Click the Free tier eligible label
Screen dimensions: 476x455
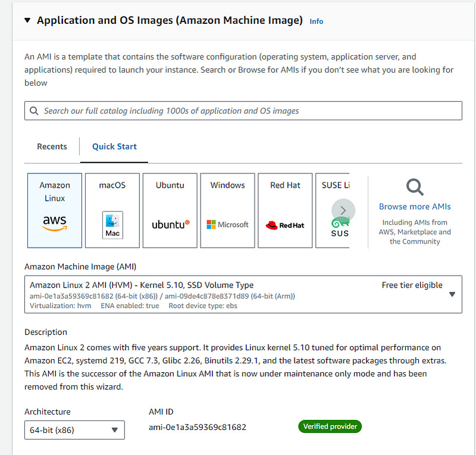(412, 285)
